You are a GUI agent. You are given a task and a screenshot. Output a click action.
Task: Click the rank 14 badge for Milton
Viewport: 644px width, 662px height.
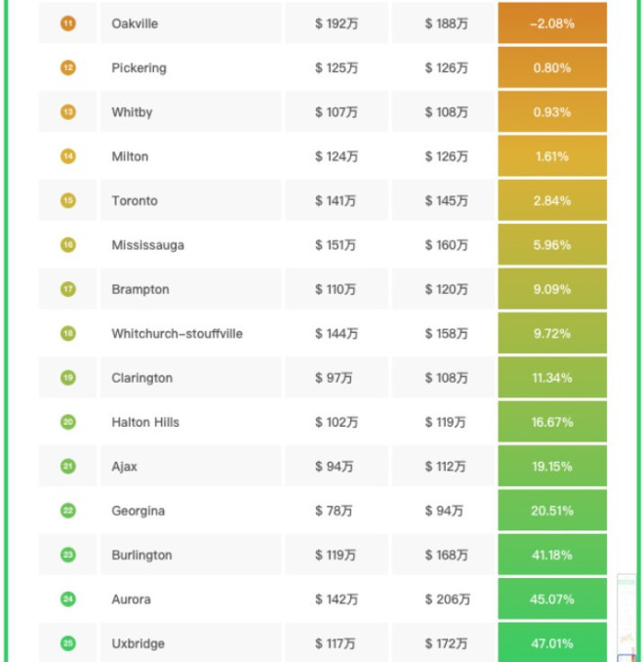(68, 156)
